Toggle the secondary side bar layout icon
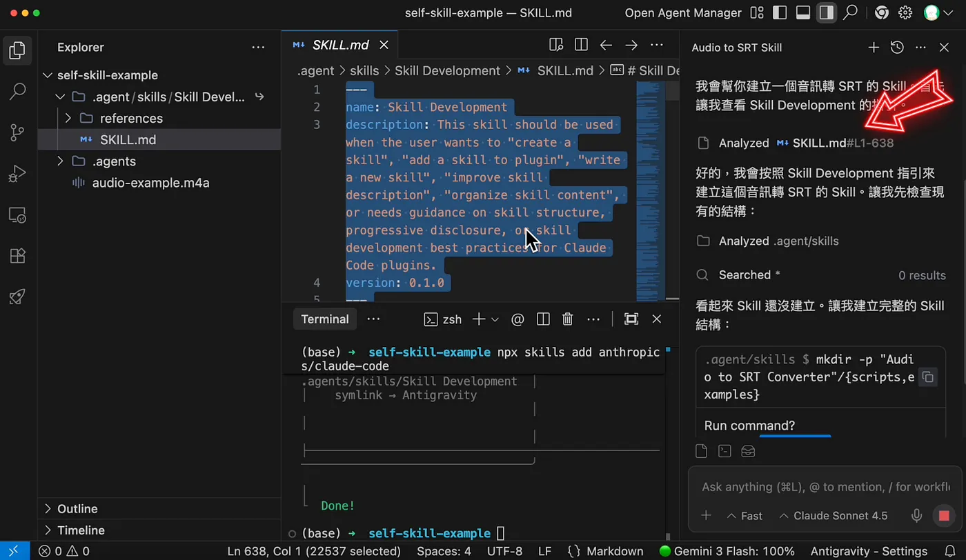Viewport: 966px width, 560px height. point(827,13)
